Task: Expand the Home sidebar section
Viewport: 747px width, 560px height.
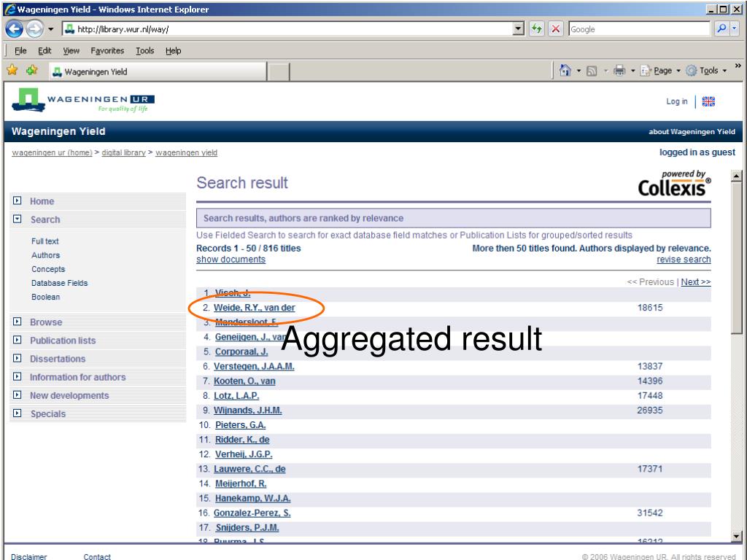Action: pyautogui.click(x=18, y=201)
